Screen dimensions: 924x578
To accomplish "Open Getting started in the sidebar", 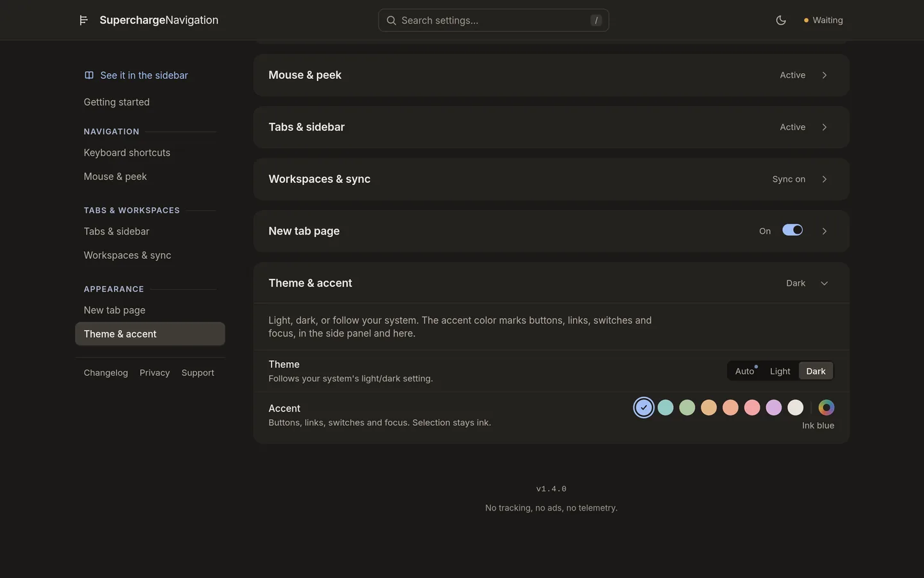I will coord(117,102).
